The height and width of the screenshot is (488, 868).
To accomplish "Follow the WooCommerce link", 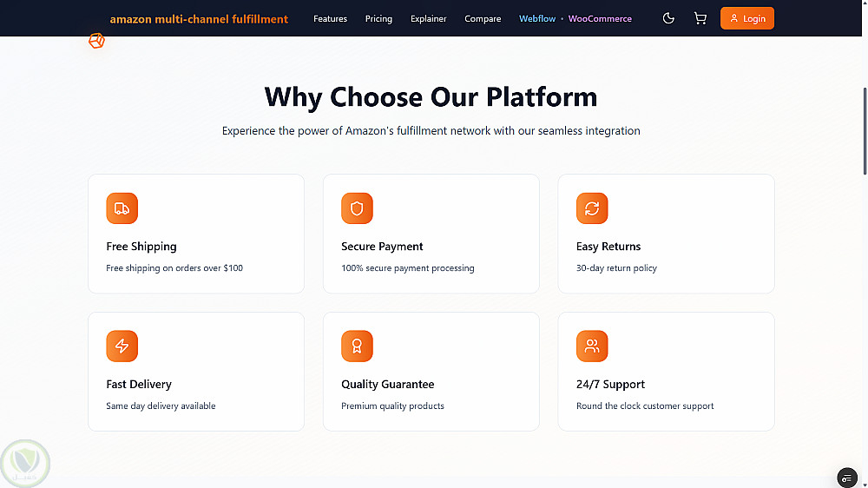I will [600, 18].
